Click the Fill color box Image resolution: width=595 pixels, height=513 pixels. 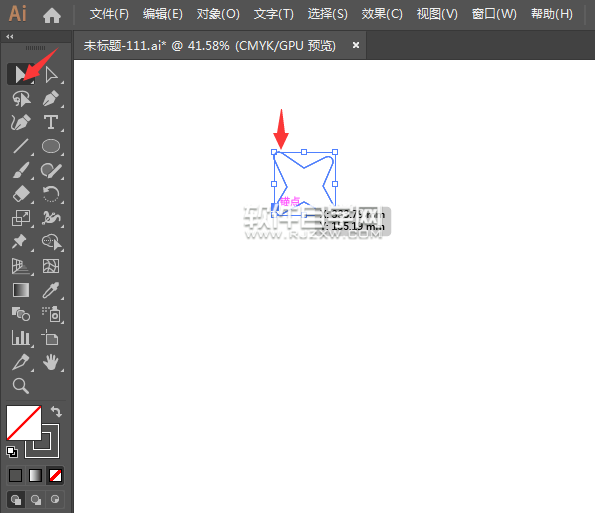(24, 423)
